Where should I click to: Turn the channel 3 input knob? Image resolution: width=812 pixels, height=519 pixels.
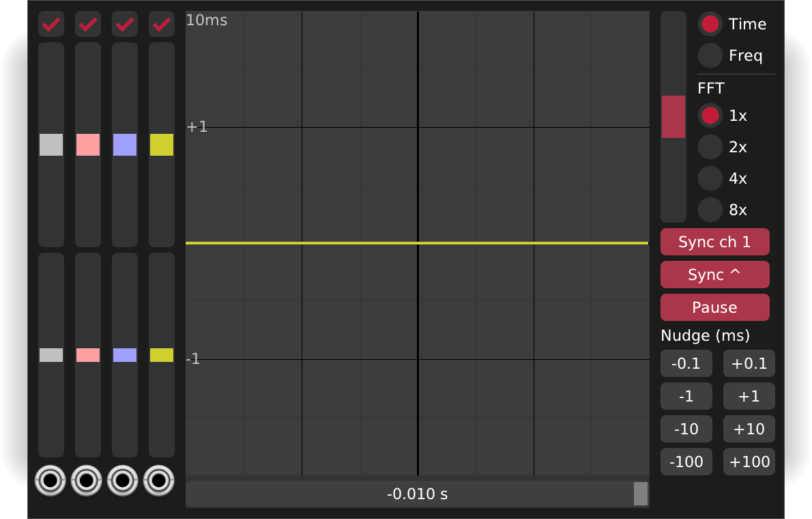coord(124,481)
